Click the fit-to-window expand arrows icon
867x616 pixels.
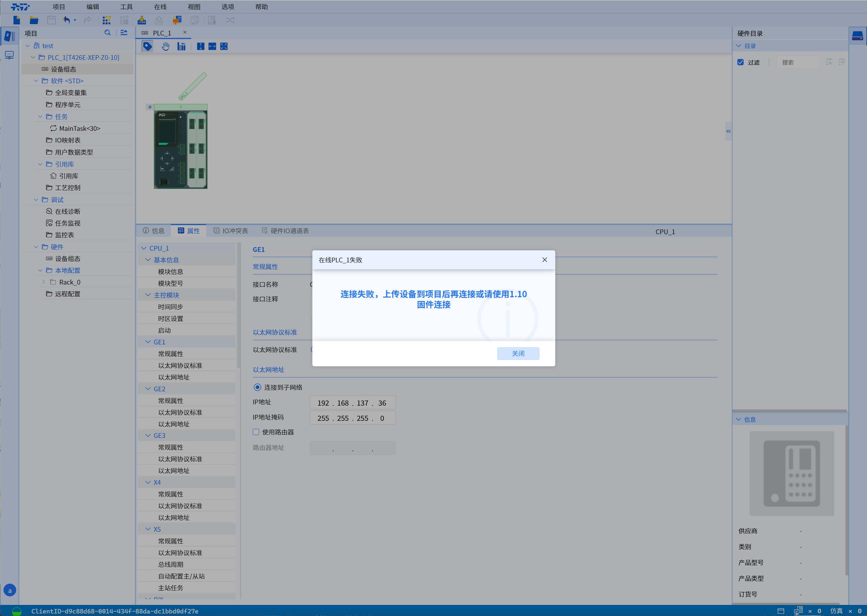click(224, 46)
